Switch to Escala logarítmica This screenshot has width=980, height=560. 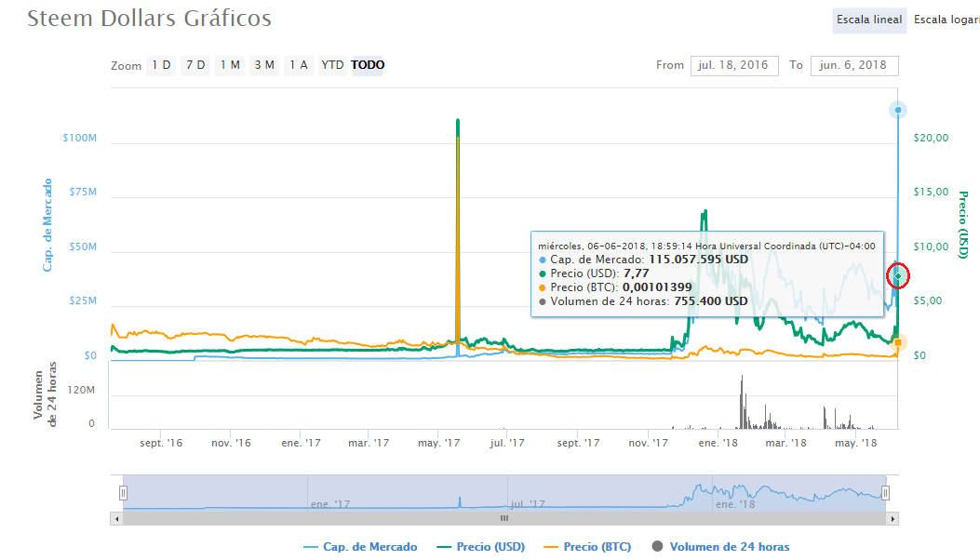click(x=946, y=20)
